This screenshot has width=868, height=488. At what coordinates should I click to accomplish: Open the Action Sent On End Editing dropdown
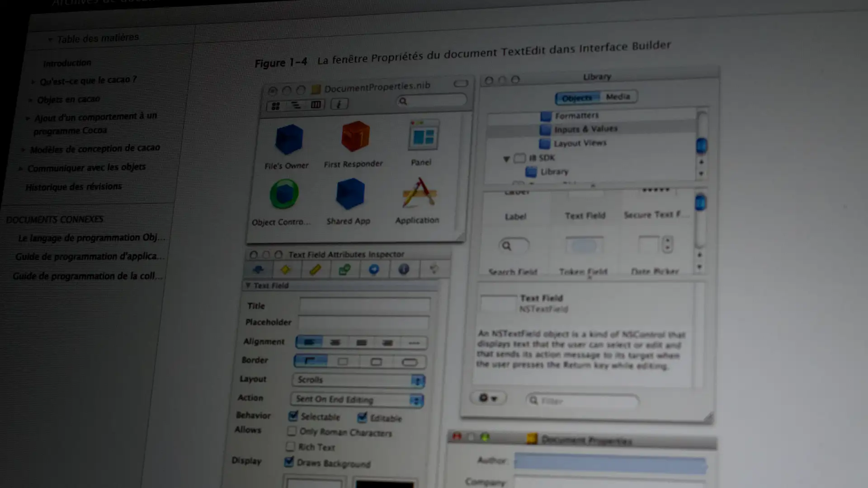pos(357,400)
